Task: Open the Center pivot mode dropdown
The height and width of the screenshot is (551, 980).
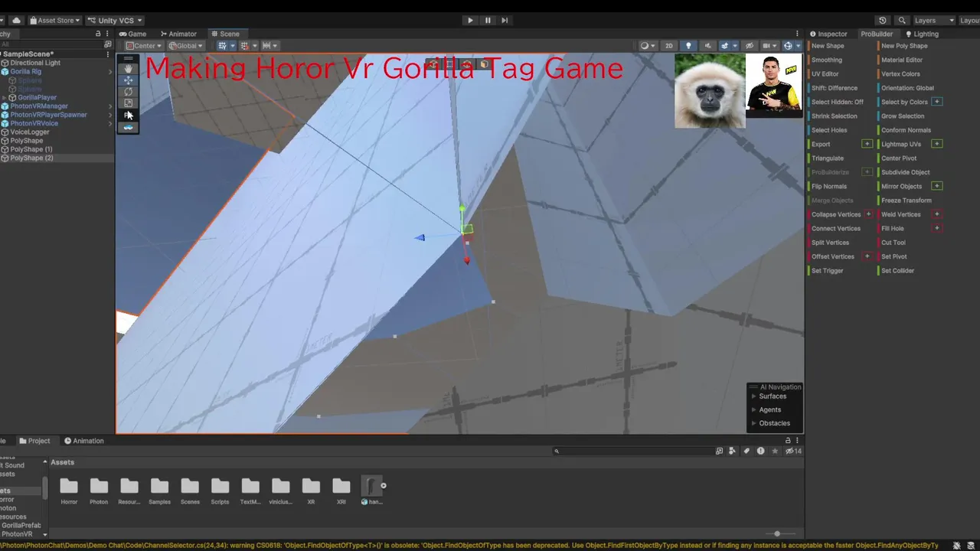Action: click(x=144, y=46)
